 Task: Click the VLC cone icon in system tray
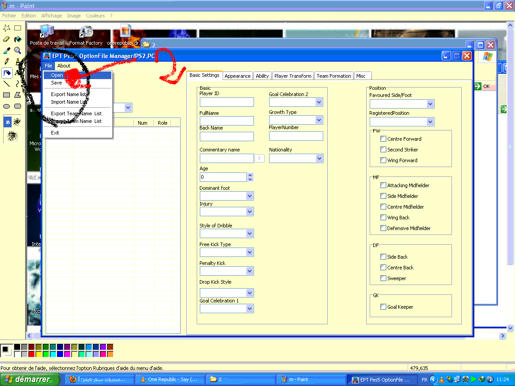click(441, 379)
